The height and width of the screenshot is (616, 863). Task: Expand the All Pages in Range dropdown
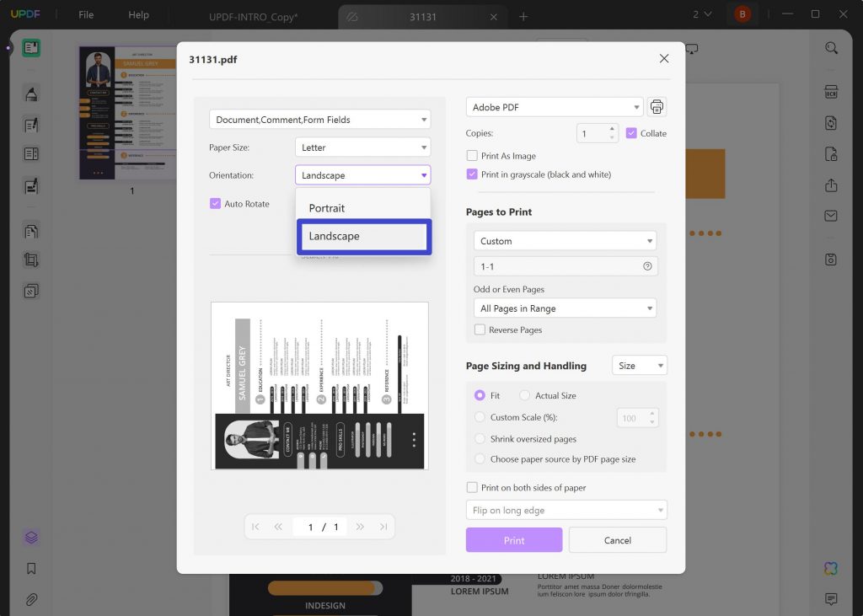565,308
